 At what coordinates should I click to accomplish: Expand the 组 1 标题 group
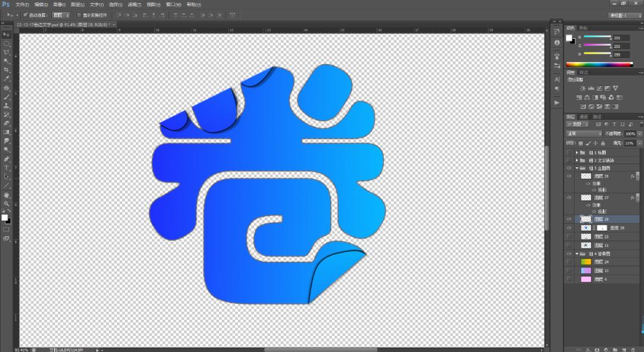(x=577, y=152)
